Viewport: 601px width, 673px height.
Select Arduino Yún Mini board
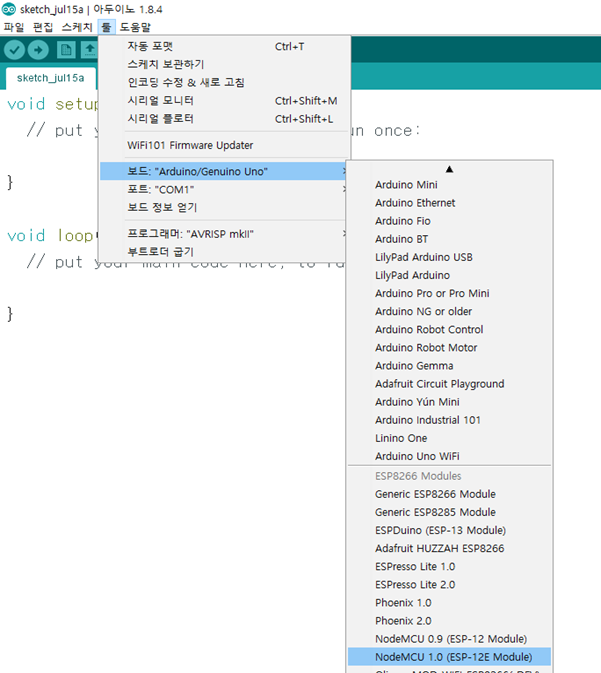click(x=449, y=402)
